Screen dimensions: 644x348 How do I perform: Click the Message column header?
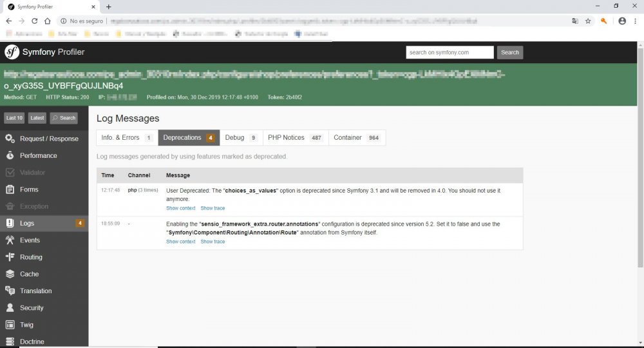pos(178,175)
